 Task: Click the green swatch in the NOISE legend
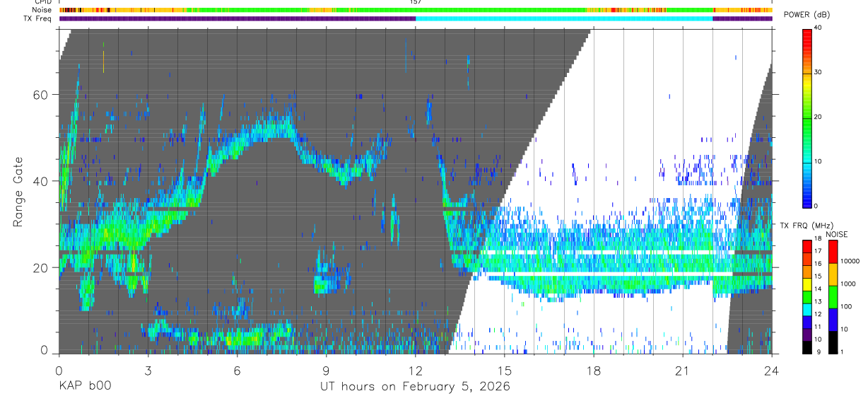pyautogui.click(x=833, y=297)
